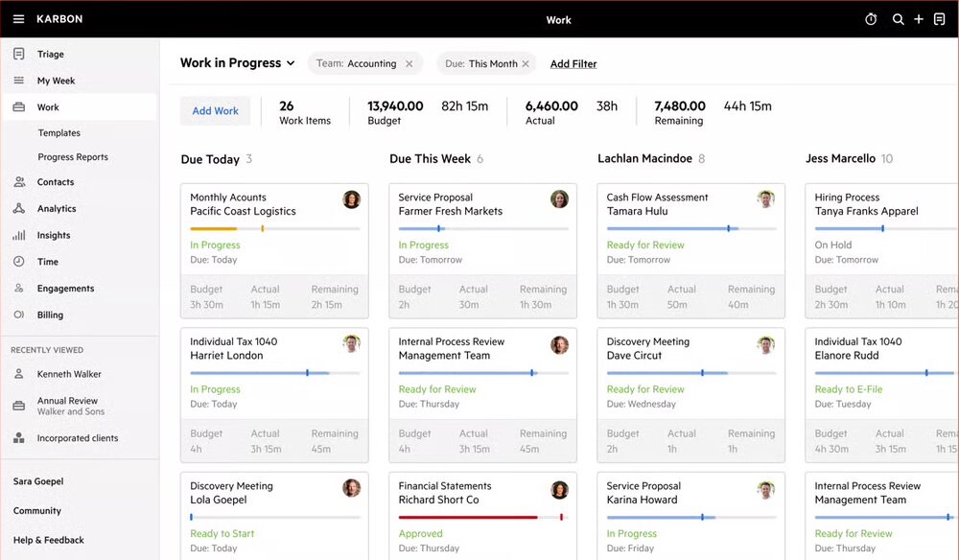Click the Billing sidebar icon
The width and height of the screenshot is (959, 560).
click(x=19, y=315)
